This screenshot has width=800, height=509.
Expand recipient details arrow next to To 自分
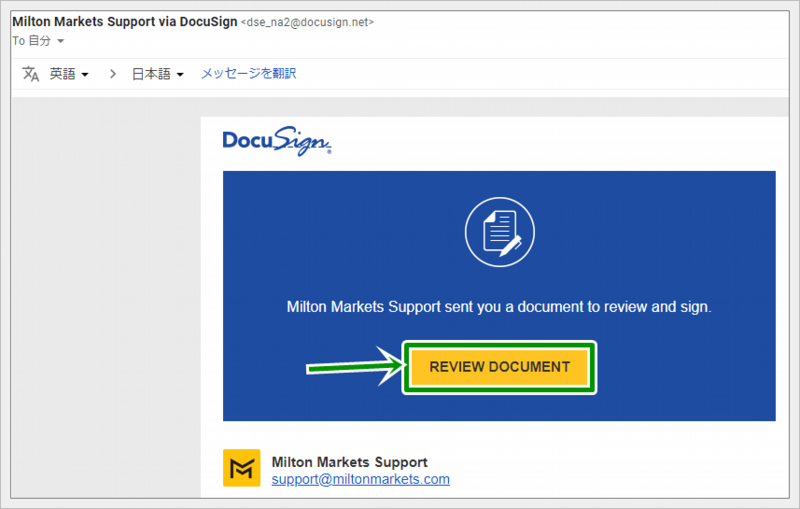point(60,41)
